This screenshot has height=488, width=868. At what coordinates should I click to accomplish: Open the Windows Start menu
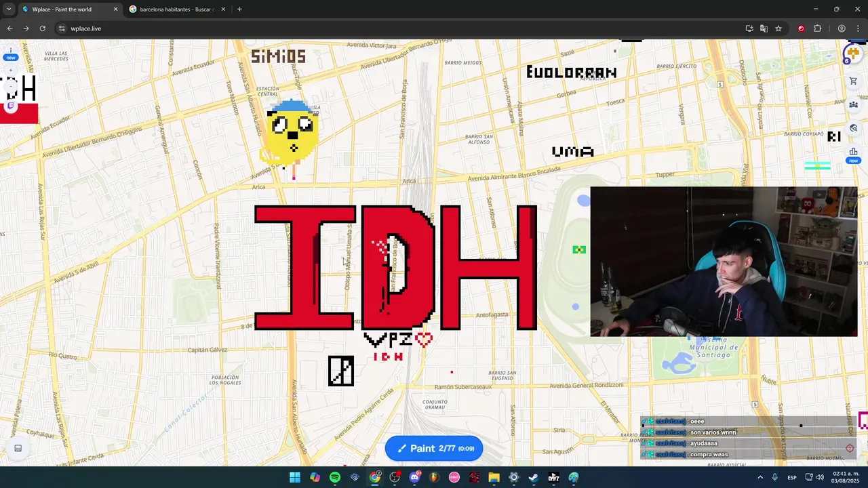295,477
